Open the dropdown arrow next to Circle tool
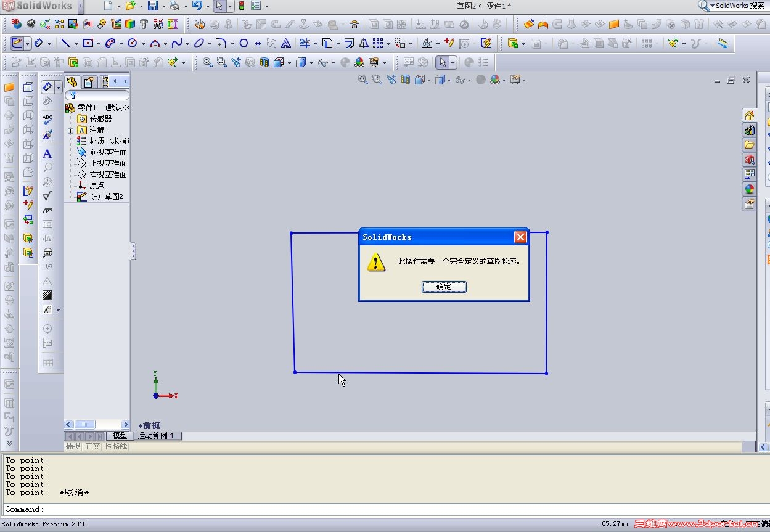 pos(142,44)
